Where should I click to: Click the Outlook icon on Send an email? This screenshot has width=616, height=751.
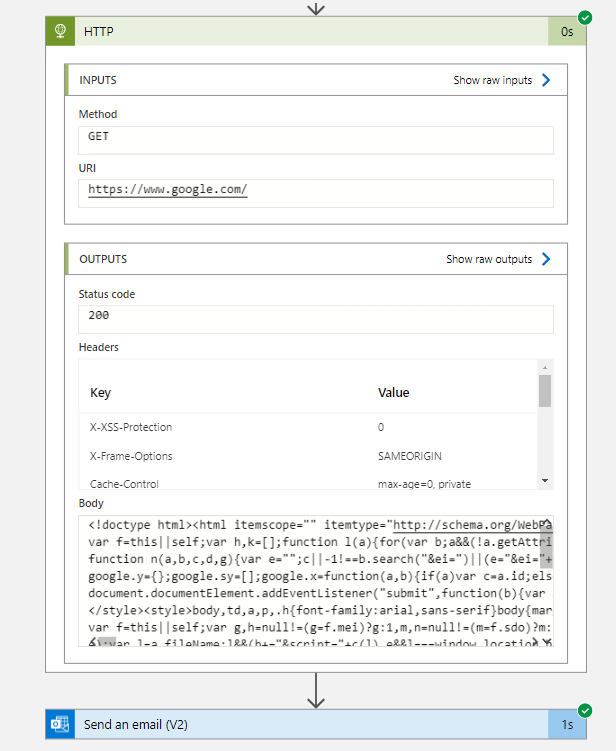(x=60, y=724)
